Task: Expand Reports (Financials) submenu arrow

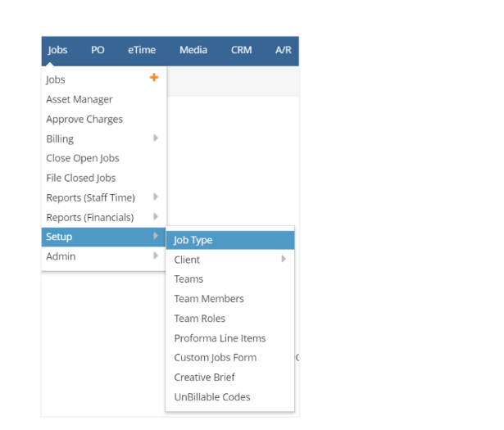Action: pyautogui.click(x=156, y=216)
